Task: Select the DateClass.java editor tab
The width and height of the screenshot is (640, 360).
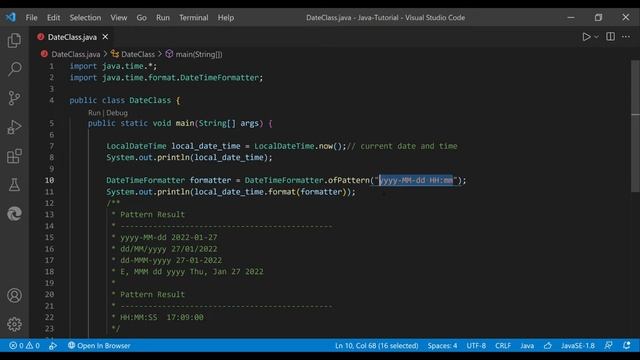Action: point(72,37)
